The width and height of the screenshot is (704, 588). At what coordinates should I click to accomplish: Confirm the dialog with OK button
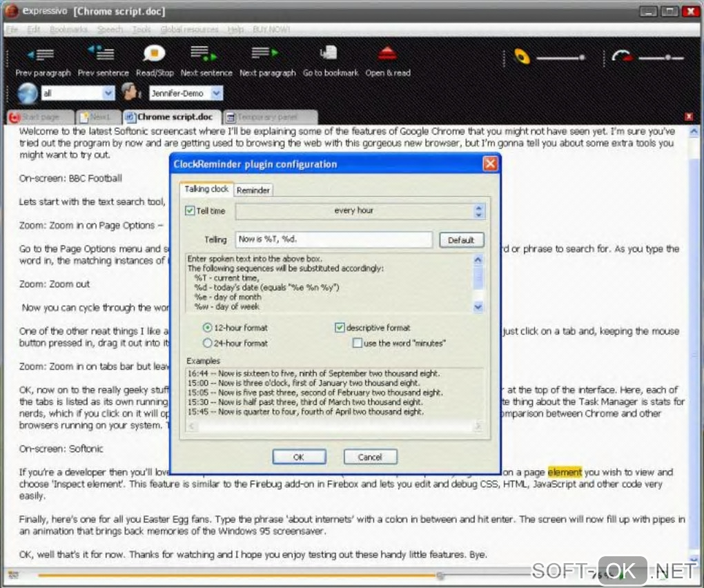(x=299, y=457)
